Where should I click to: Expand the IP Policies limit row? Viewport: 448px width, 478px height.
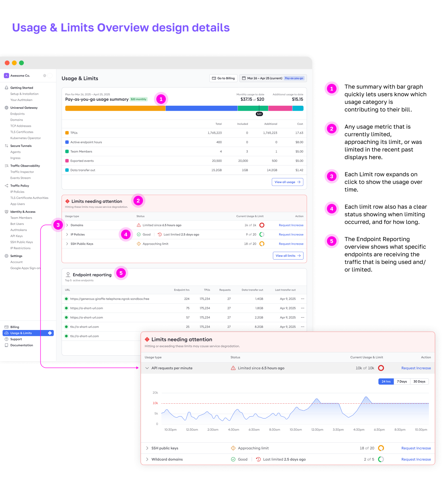click(x=67, y=234)
